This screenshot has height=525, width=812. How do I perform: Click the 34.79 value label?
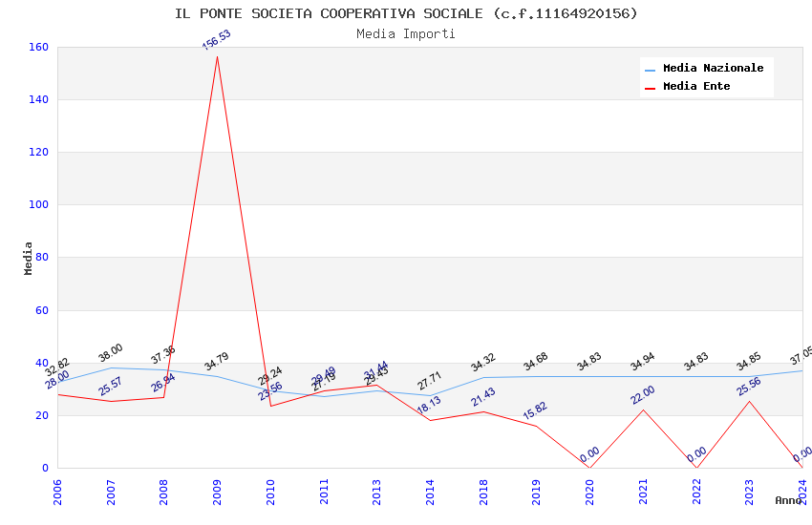[217, 362]
